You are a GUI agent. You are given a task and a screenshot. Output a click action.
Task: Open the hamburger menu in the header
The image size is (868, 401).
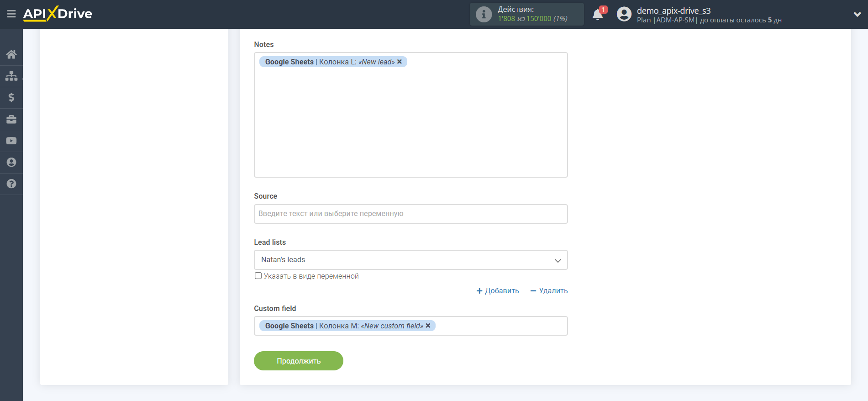coord(11,14)
